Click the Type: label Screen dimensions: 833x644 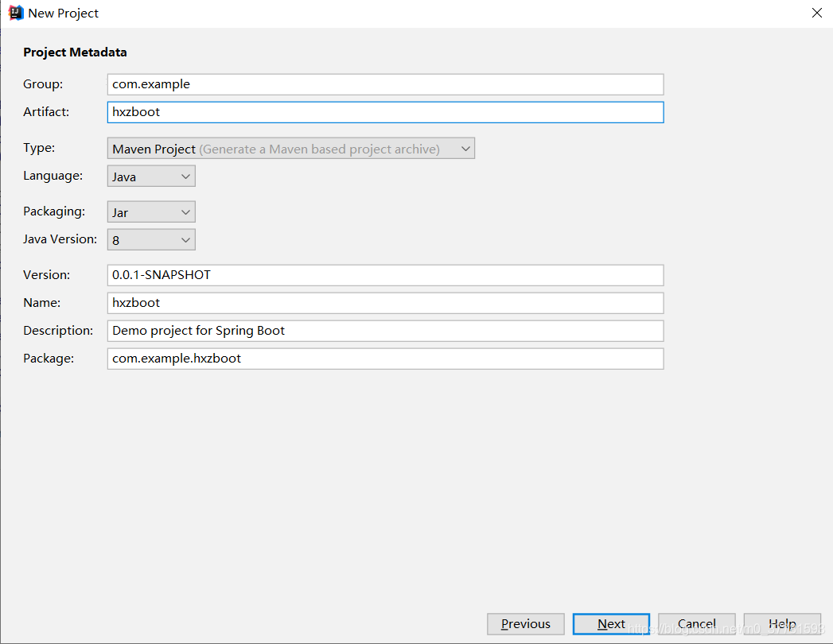click(39, 148)
